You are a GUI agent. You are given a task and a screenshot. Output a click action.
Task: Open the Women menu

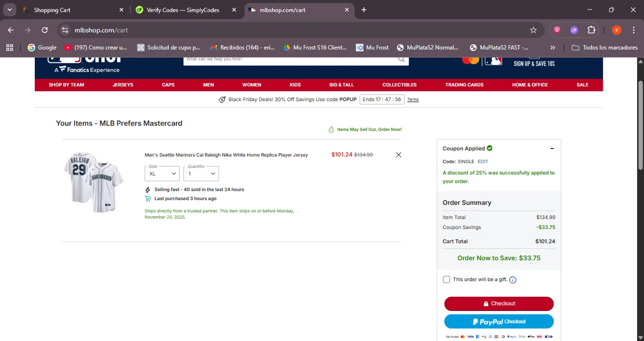tap(252, 85)
